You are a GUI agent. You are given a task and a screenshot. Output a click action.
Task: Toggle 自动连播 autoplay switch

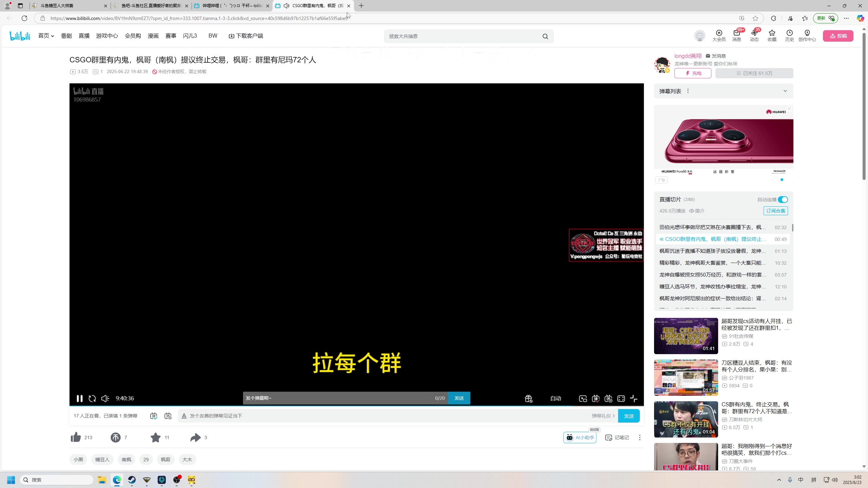(x=783, y=200)
